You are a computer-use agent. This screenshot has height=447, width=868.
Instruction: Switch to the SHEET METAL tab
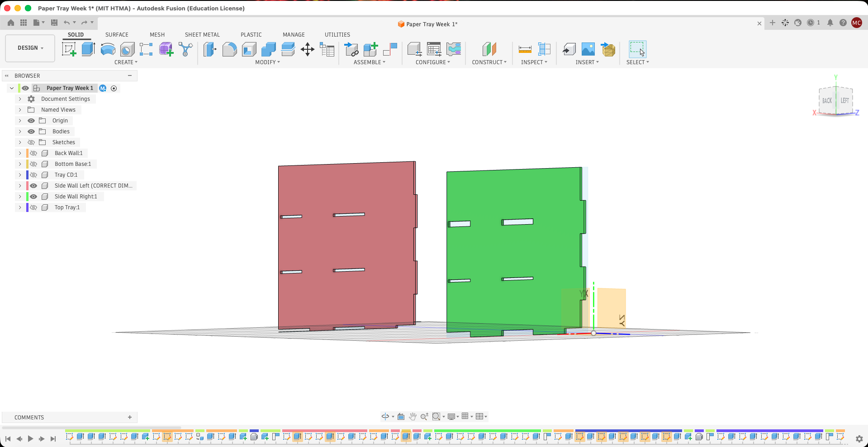click(x=202, y=35)
